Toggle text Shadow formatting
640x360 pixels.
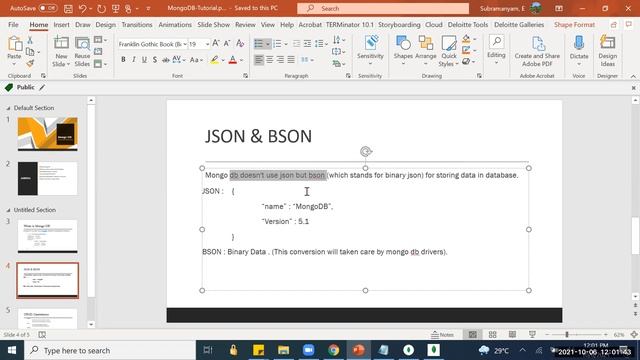tap(155, 60)
